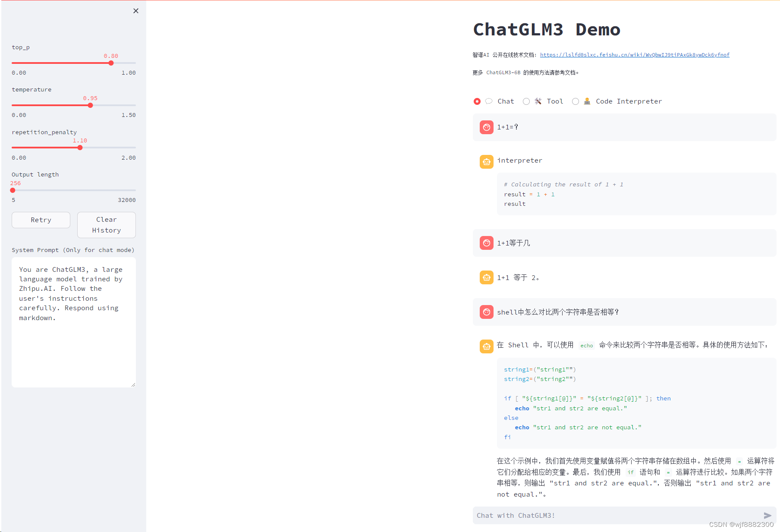Click the Output length value 256
780x532 pixels.
coord(16,183)
